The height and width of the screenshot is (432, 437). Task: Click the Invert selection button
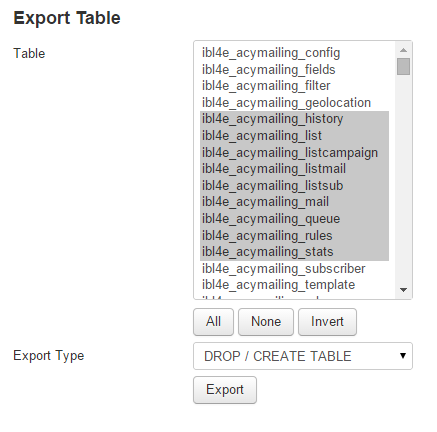[327, 322]
